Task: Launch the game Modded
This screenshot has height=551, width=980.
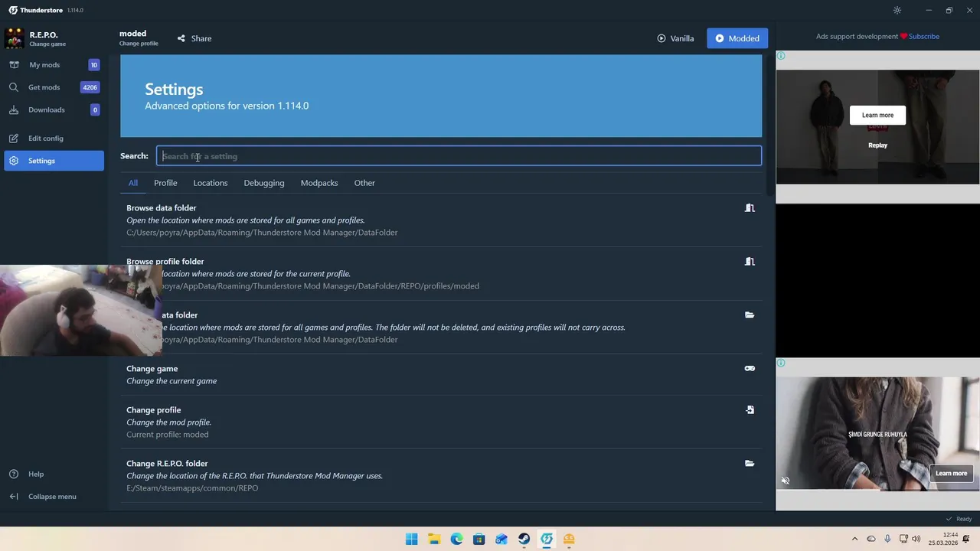Action: pyautogui.click(x=737, y=38)
